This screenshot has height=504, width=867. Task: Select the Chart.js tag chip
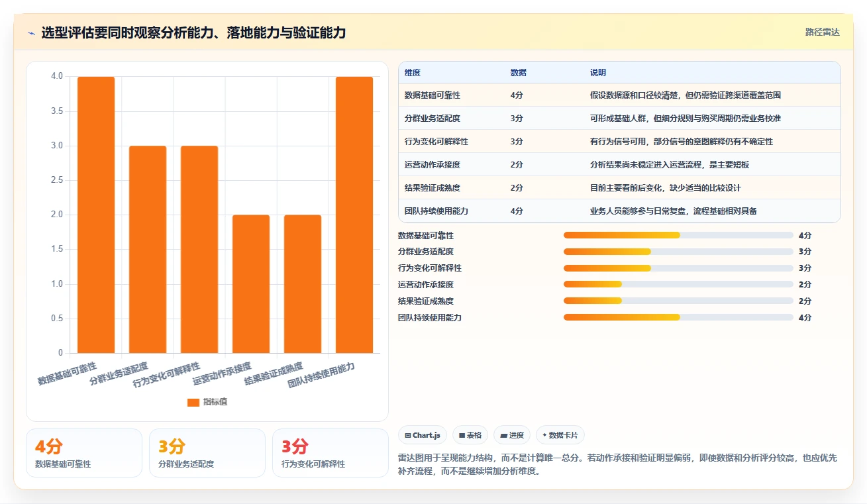coord(423,435)
